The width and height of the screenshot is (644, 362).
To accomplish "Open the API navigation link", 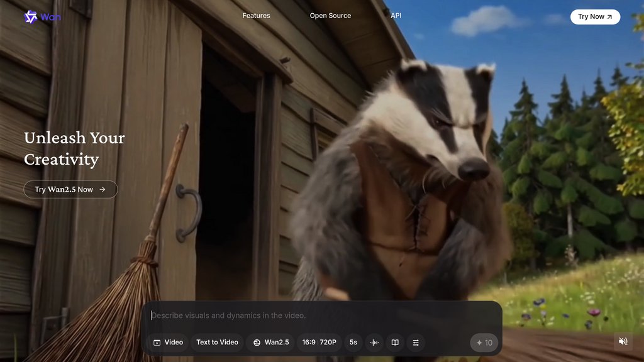I will point(396,16).
